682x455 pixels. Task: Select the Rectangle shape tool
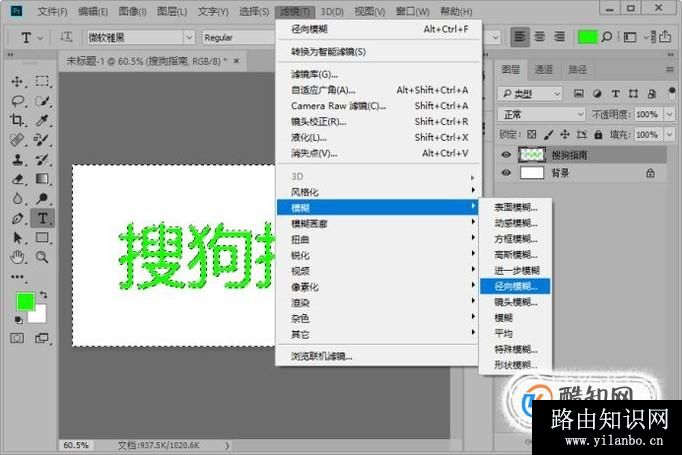click(42, 238)
